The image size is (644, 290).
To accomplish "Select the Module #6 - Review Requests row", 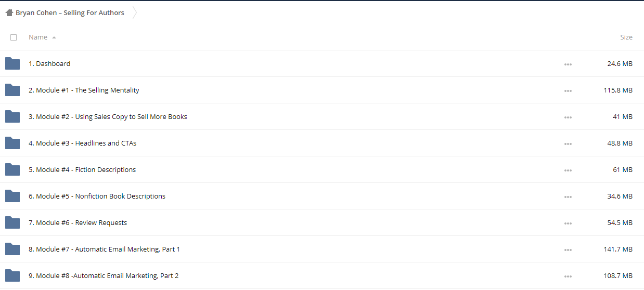I will tap(322, 222).
